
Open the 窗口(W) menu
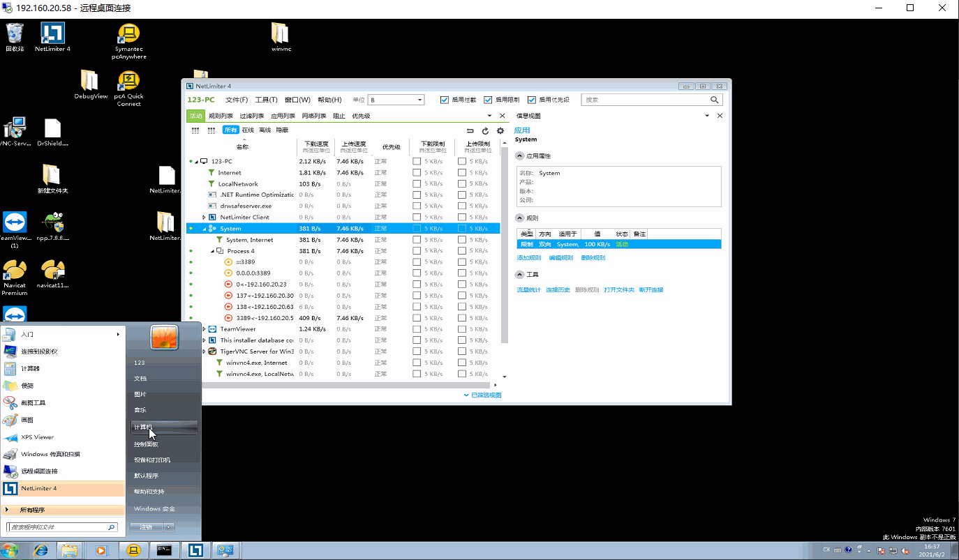[298, 100]
